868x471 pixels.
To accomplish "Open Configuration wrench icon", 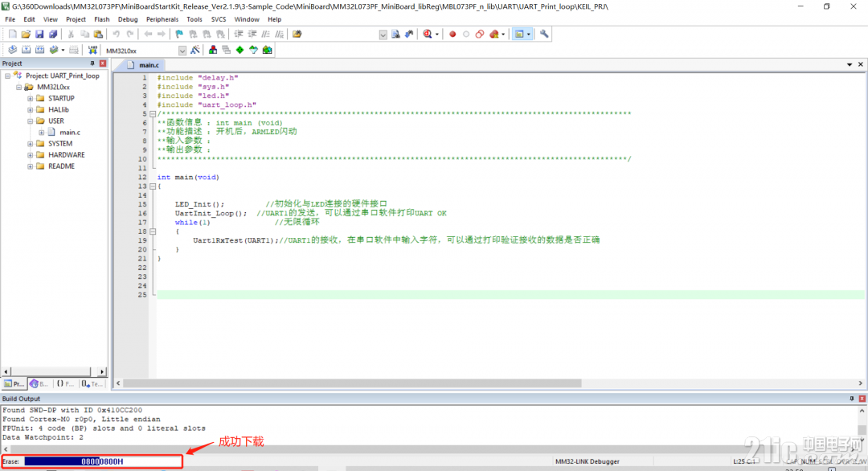I will point(544,35).
